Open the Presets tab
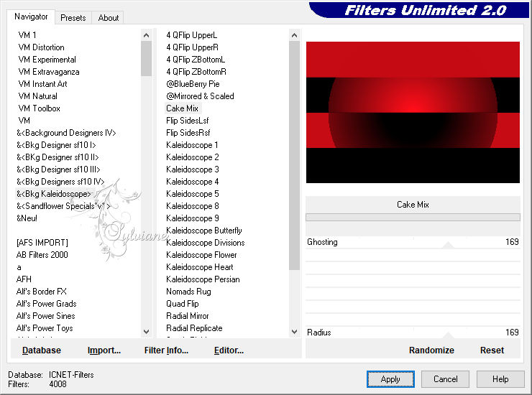 73,18
